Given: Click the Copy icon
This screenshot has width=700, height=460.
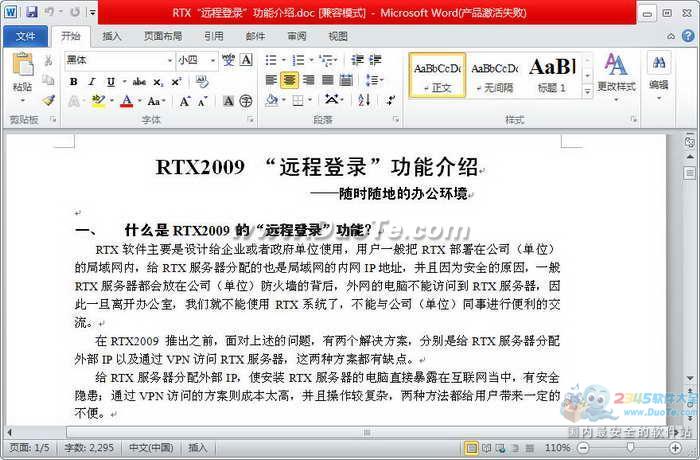Looking at the screenshot, I should coord(48,80).
